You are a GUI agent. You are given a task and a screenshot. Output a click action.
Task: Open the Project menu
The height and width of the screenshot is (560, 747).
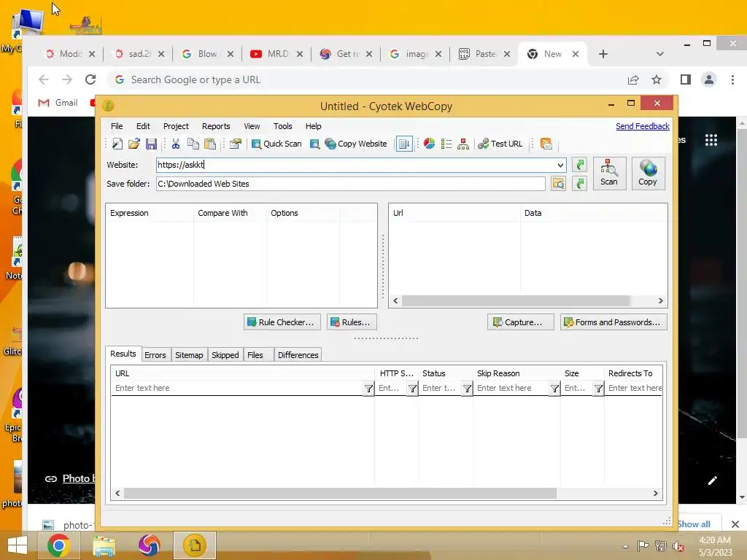click(x=176, y=126)
